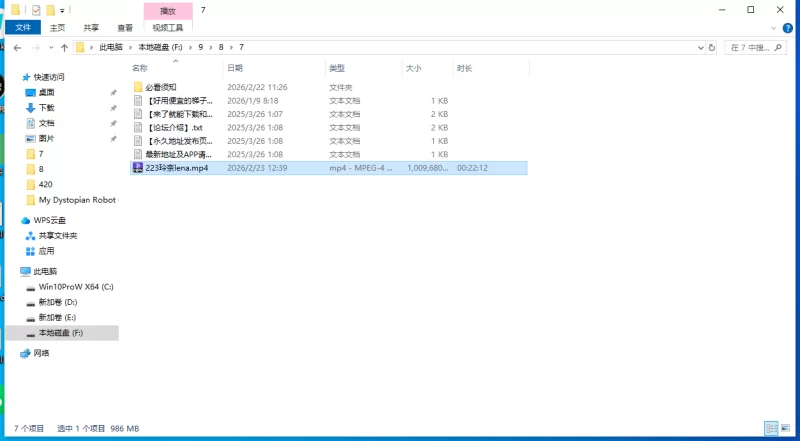The image size is (800, 441).
Task: Select the 此电脑 computer icon in sidebar
Action: 26,272
